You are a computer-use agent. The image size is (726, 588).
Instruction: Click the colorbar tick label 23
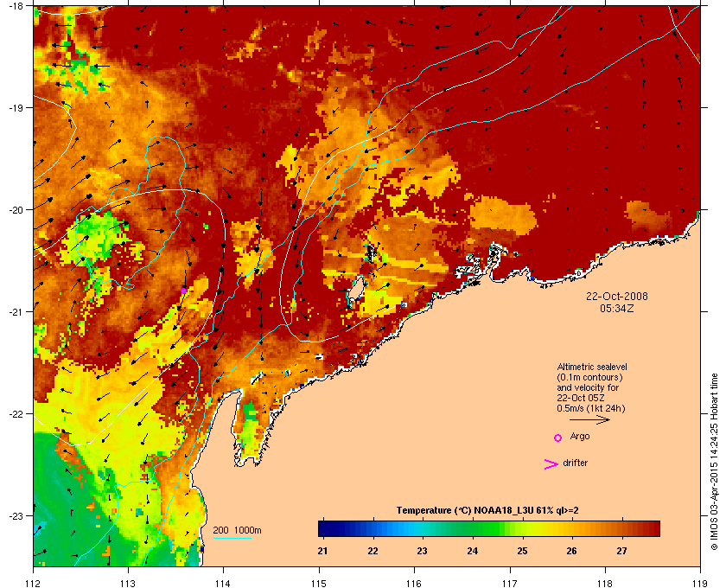(422, 551)
